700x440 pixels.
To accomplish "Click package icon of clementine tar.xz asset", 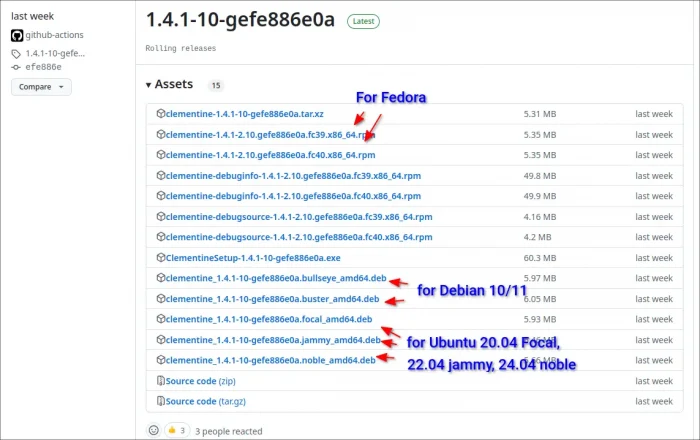I will 161,114.
